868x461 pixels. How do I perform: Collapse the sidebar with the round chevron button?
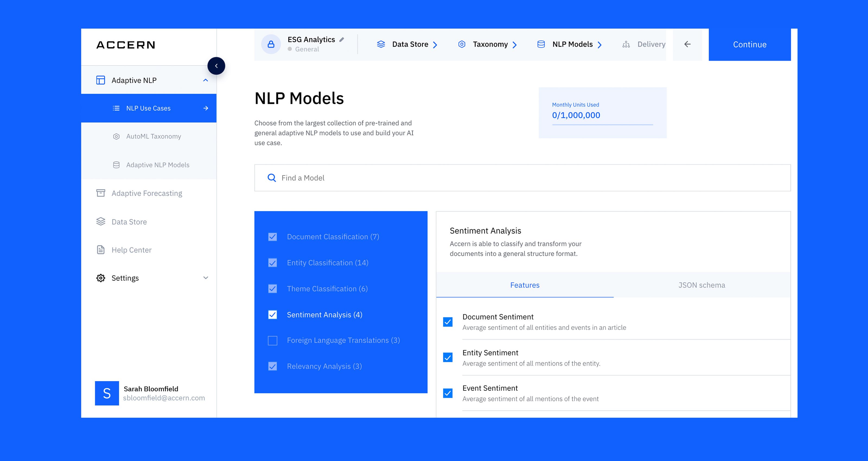click(216, 66)
